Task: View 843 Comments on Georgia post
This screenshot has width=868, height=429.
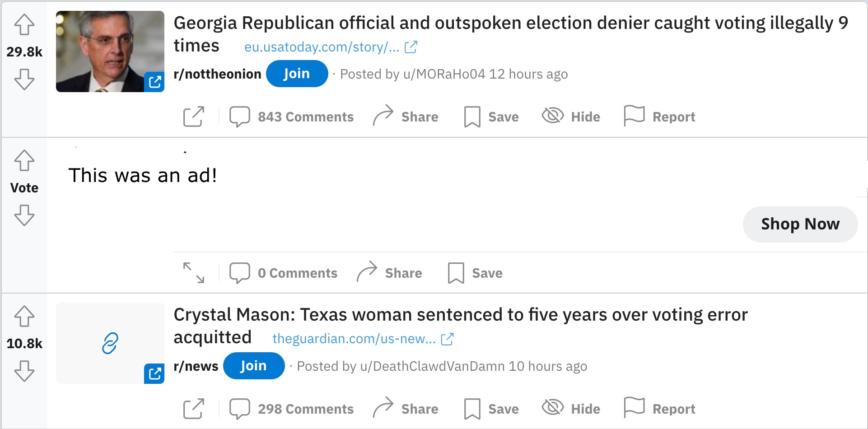Action: 291,117
